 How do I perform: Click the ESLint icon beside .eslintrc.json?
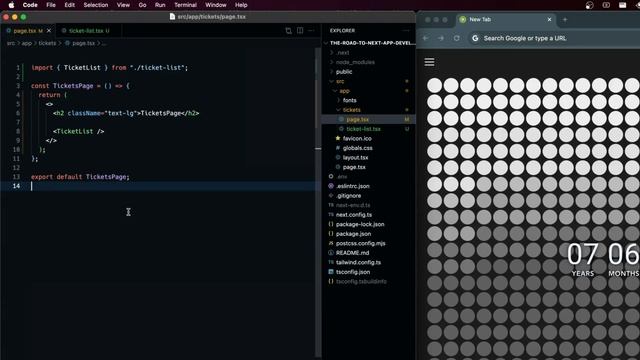click(x=331, y=186)
